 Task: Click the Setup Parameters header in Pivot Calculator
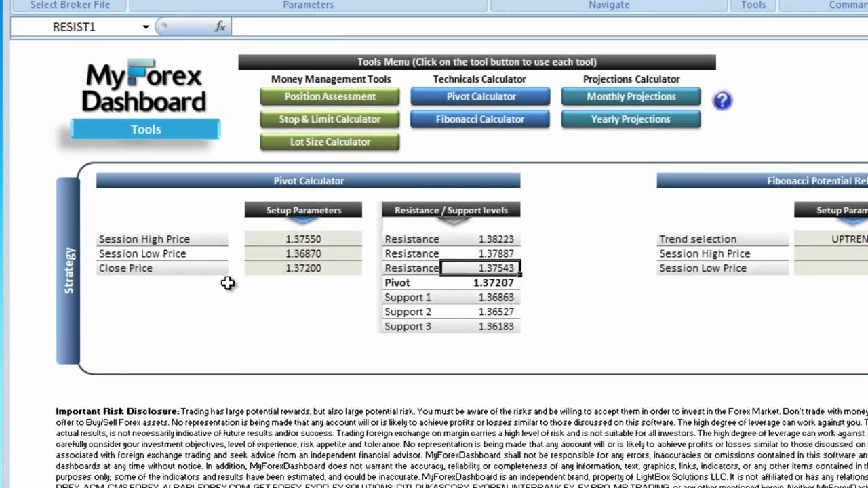303,210
